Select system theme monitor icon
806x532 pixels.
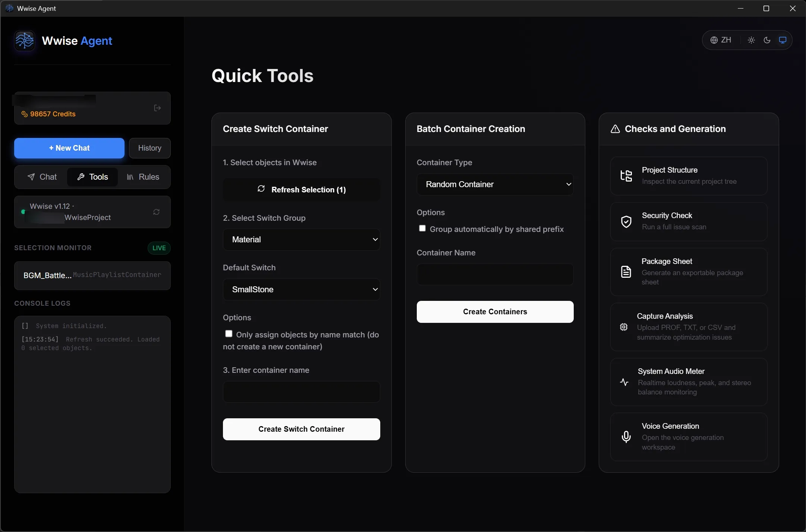[x=783, y=40]
